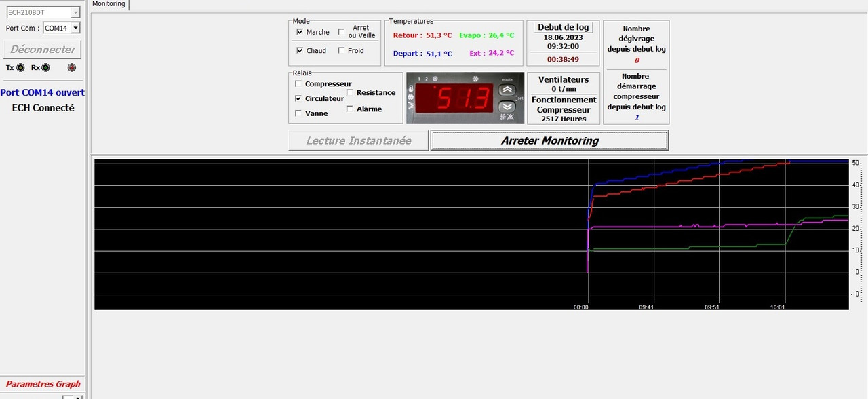
Task: Click the Déconnecter button
Action: pyautogui.click(x=42, y=50)
